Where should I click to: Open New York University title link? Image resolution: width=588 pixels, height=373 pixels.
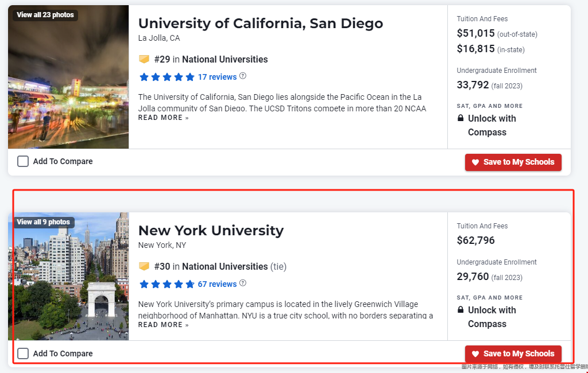coord(211,231)
